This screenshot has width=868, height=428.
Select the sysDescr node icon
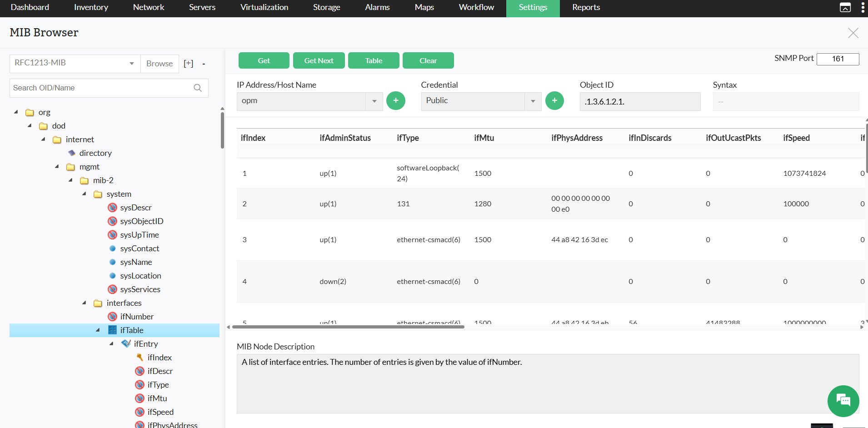coord(112,208)
